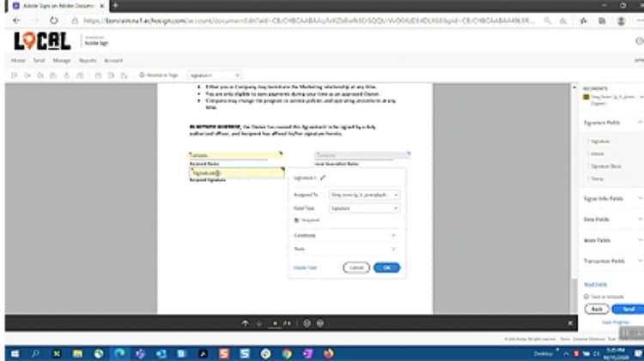644x361 pixels.
Task: Select the gray field on document right
Action: pyautogui.click(x=362, y=155)
